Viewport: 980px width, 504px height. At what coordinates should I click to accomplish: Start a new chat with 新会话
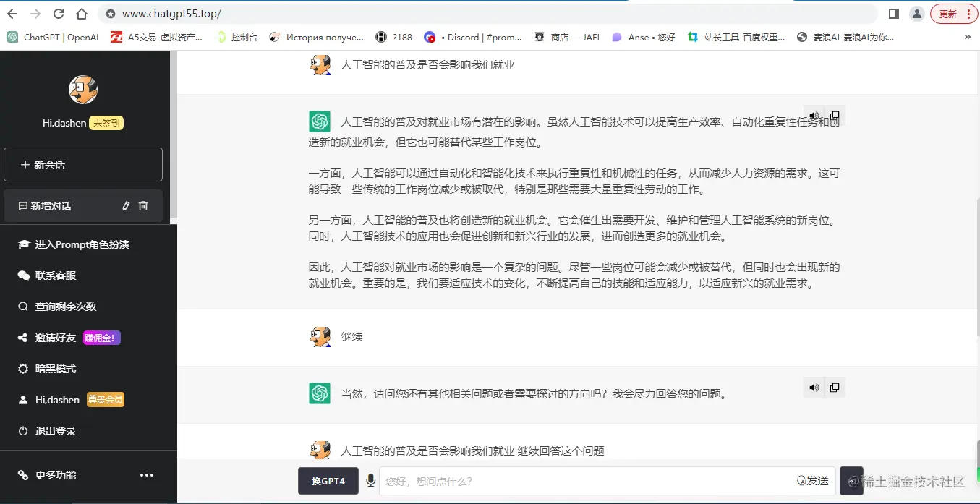point(83,165)
